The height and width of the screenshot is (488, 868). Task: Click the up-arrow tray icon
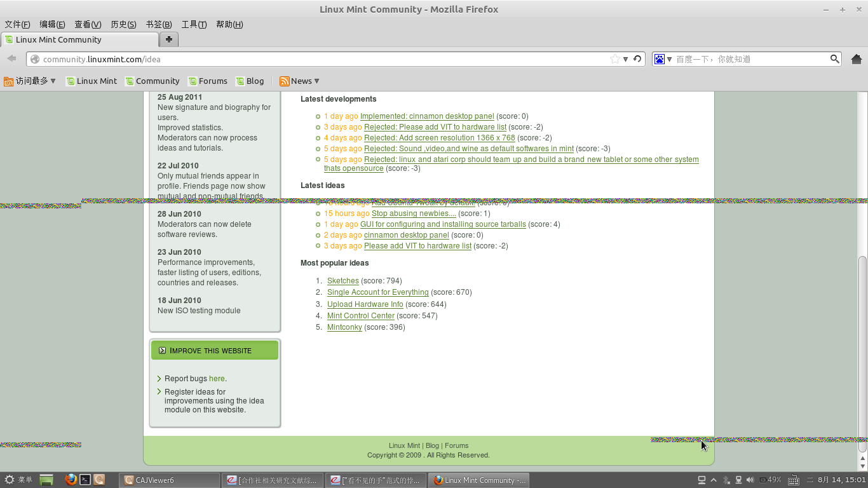point(714,480)
